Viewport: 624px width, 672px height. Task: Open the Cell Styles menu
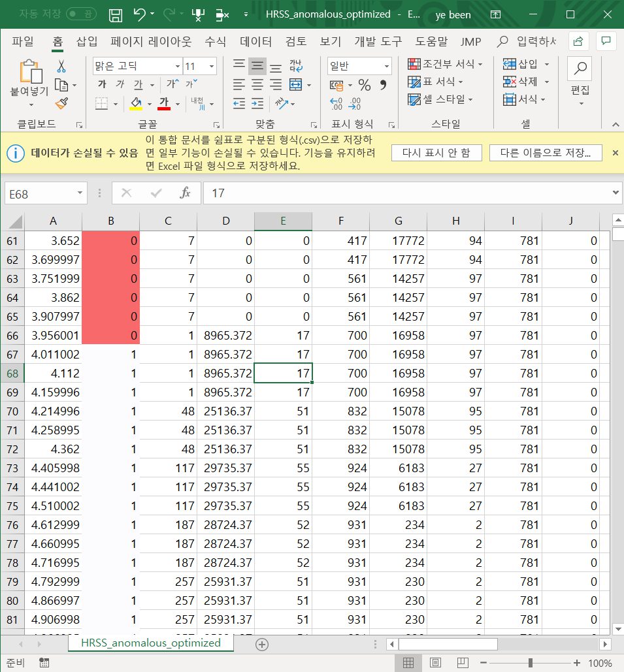tap(440, 99)
